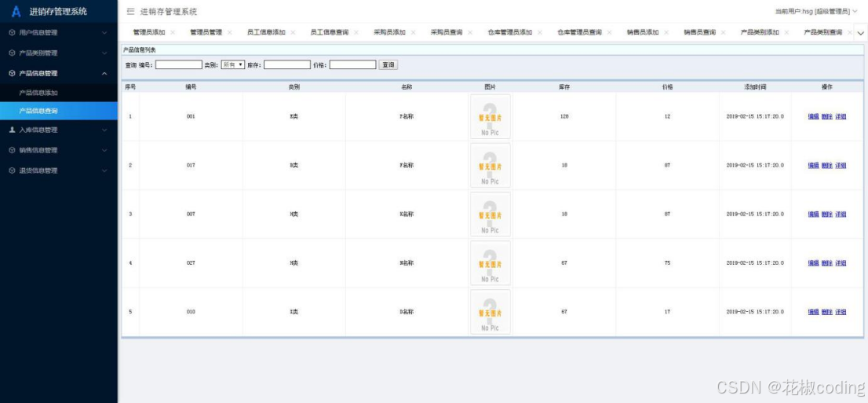Focus the 价格 search input field

point(352,65)
